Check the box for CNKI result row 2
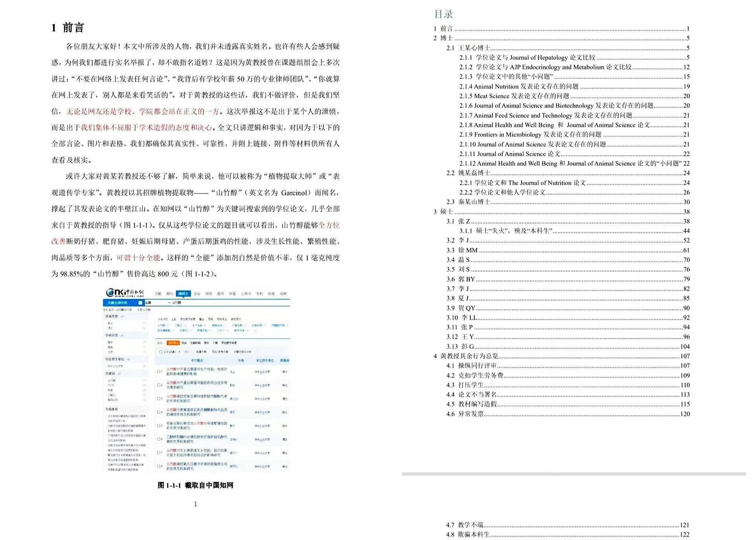 pyautogui.click(x=159, y=385)
